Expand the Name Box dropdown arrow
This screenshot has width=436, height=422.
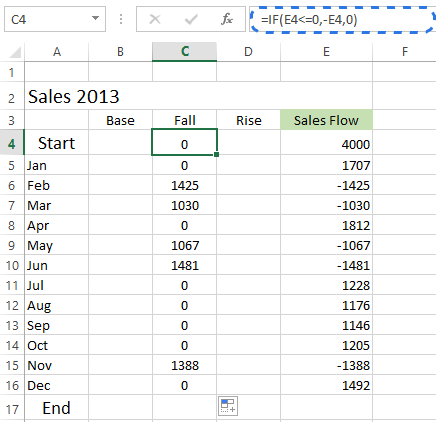tap(95, 18)
